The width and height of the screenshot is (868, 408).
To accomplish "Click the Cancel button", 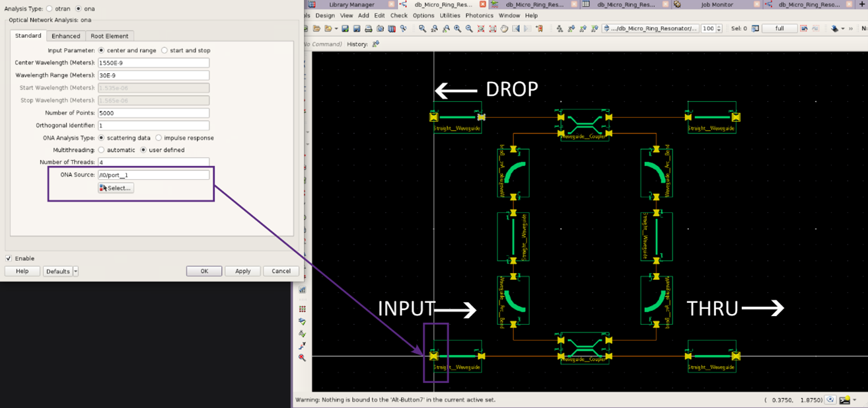I will point(281,271).
